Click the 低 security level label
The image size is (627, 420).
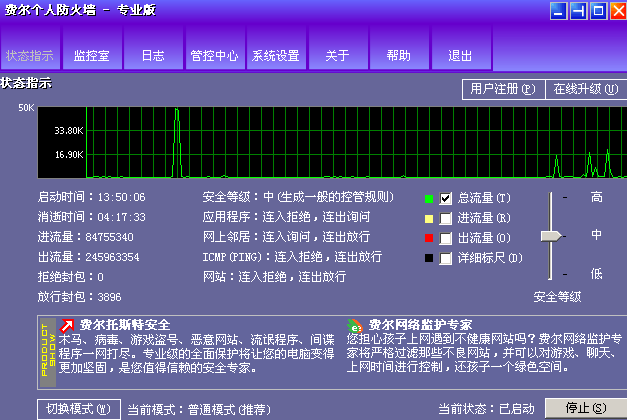(x=597, y=274)
